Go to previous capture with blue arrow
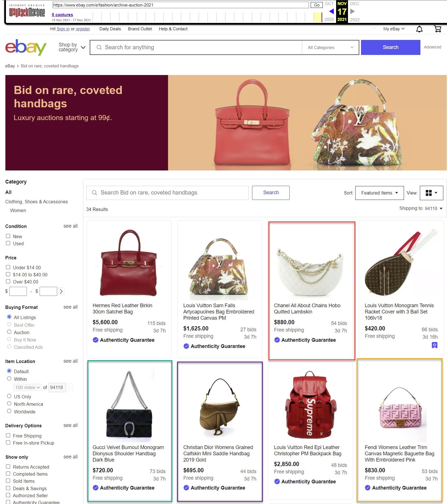Image resolution: width=447 pixels, height=504 pixels. 331,11
